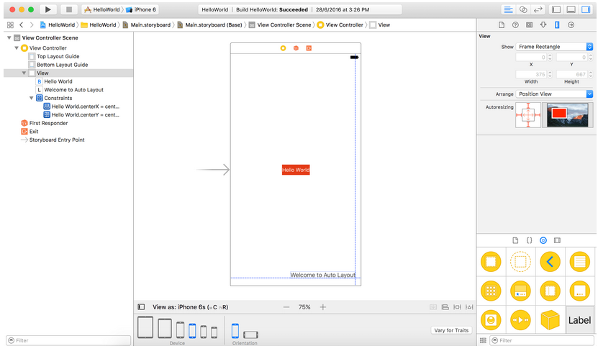598x364 pixels.
Task: Select the Hello World button on canvas
Action: [296, 170]
